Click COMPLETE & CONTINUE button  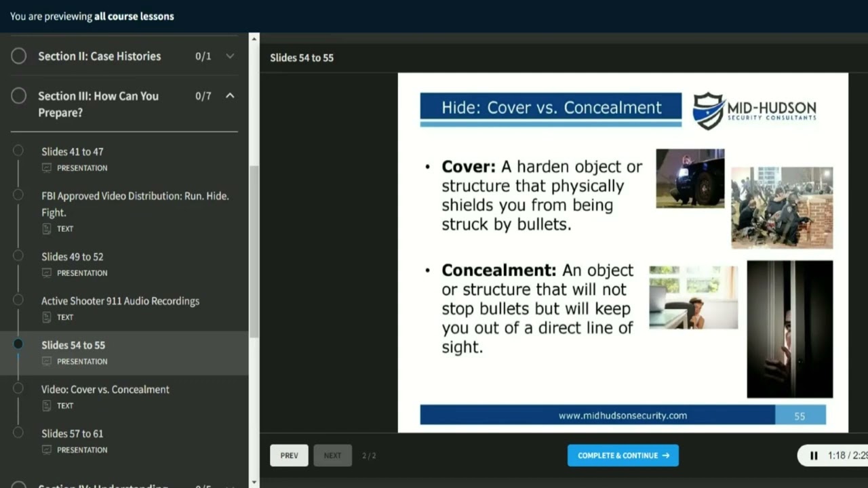[623, 455]
